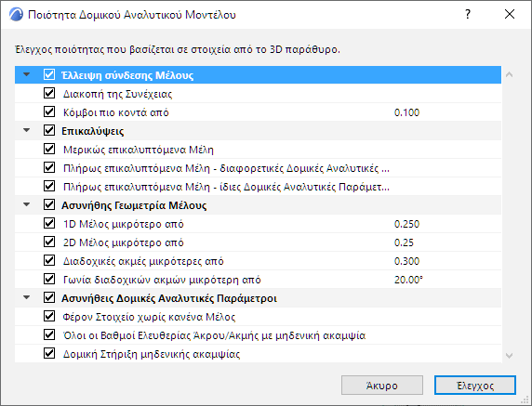Select the Επικαλύψεις group label

click(x=92, y=131)
